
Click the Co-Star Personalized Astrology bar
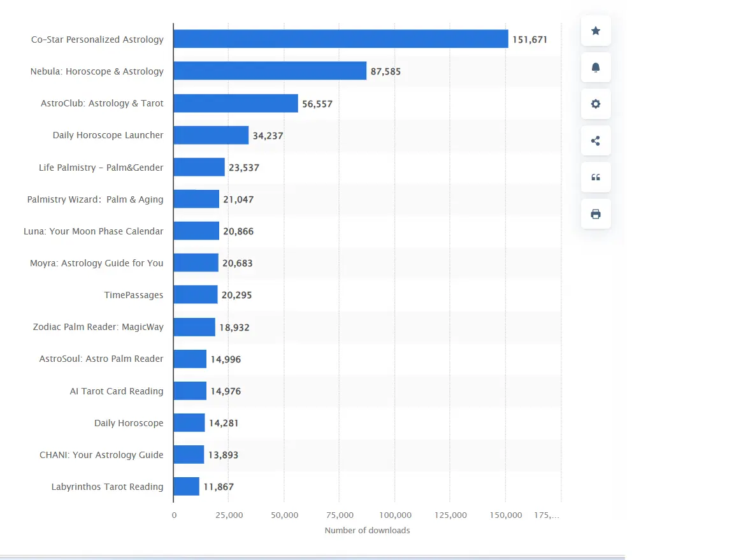point(340,39)
